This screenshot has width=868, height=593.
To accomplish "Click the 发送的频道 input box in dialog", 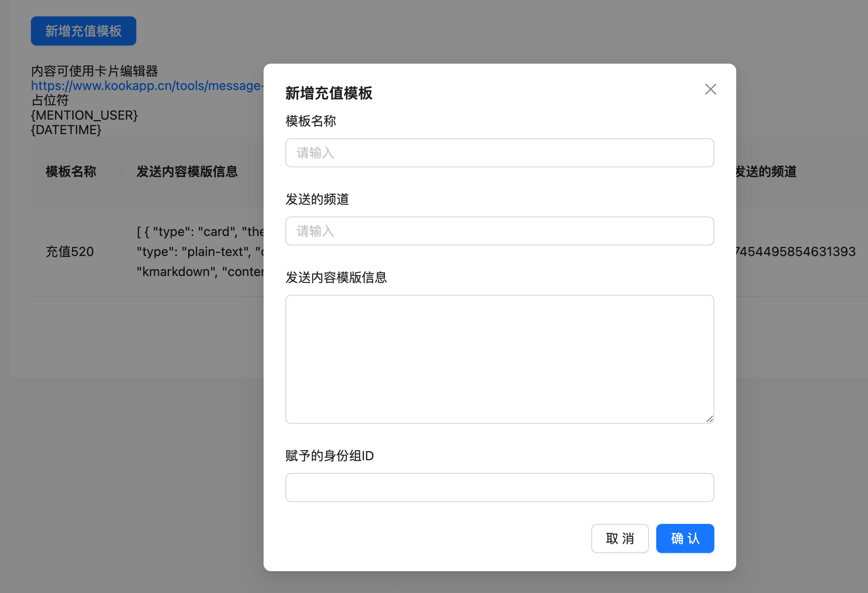I will pyautogui.click(x=499, y=231).
